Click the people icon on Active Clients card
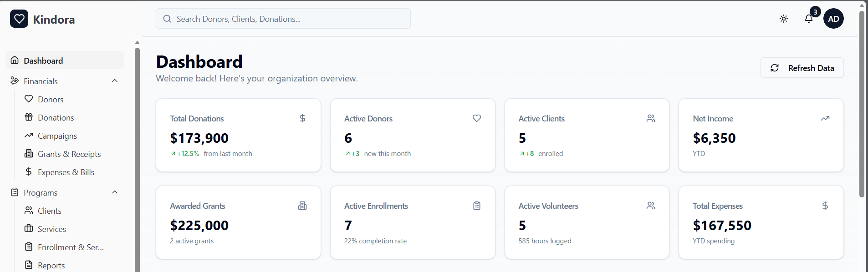Screen dimensions: 868x272 [651, 118]
